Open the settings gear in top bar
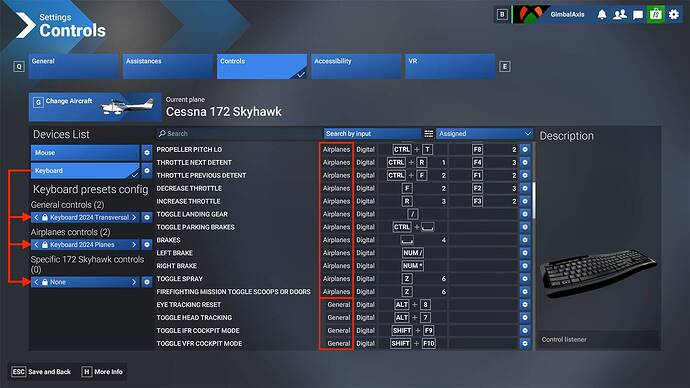The height and width of the screenshot is (388, 690). 674,15
